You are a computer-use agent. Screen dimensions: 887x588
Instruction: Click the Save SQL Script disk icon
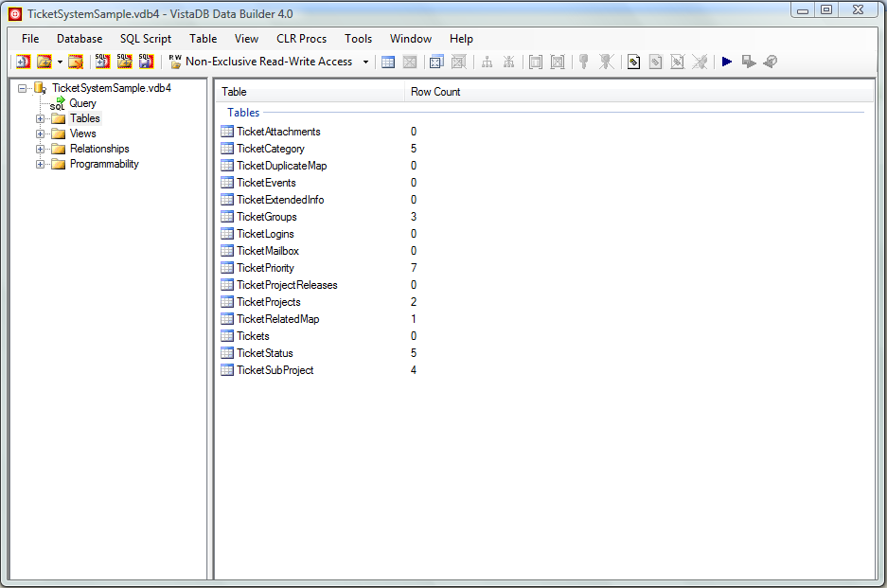[146, 62]
